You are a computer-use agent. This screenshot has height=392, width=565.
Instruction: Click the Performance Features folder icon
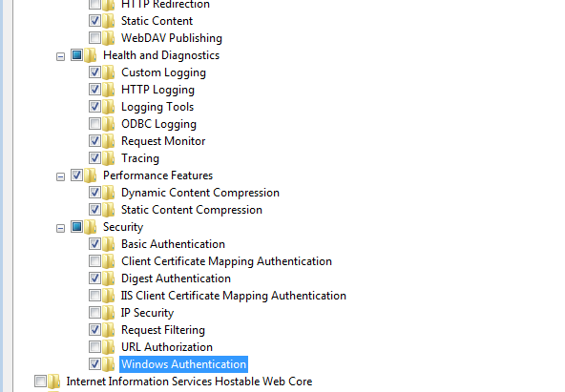tap(90, 175)
